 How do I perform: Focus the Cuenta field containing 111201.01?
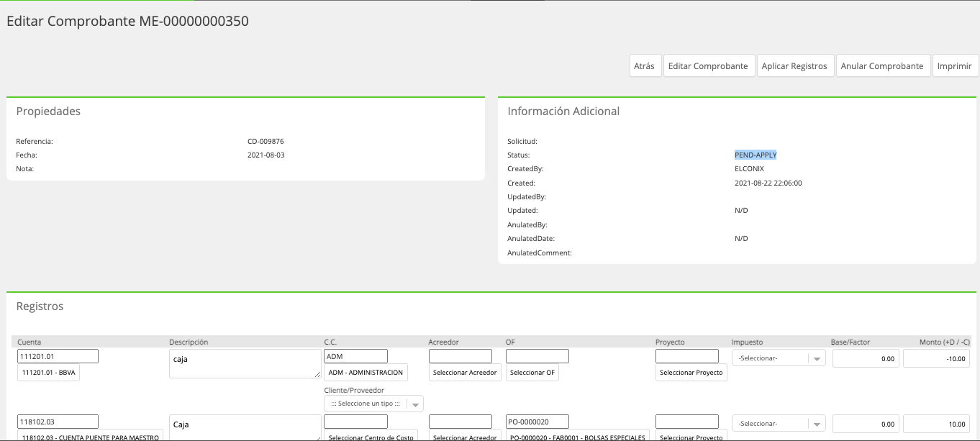click(x=58, y=356)
